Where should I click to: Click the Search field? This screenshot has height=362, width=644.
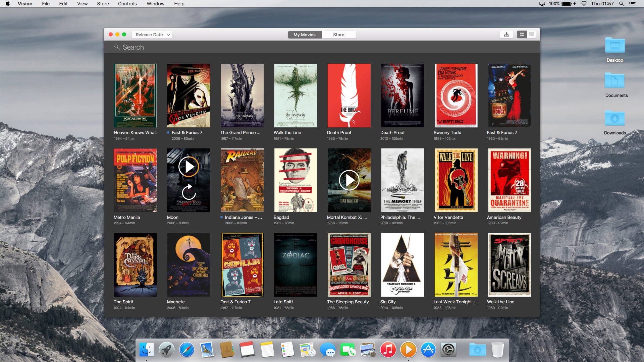[322, 47]
